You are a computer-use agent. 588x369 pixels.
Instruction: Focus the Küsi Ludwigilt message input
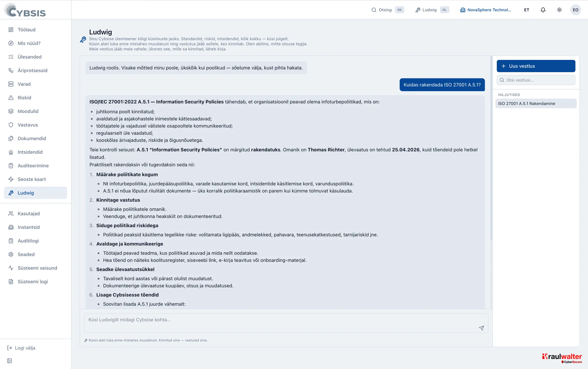pos(286,323)
